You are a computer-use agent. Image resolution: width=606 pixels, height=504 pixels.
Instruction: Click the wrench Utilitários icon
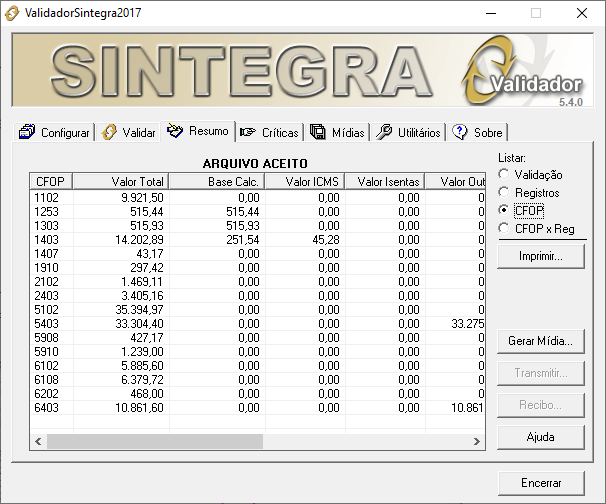click(x=384, y=133)
